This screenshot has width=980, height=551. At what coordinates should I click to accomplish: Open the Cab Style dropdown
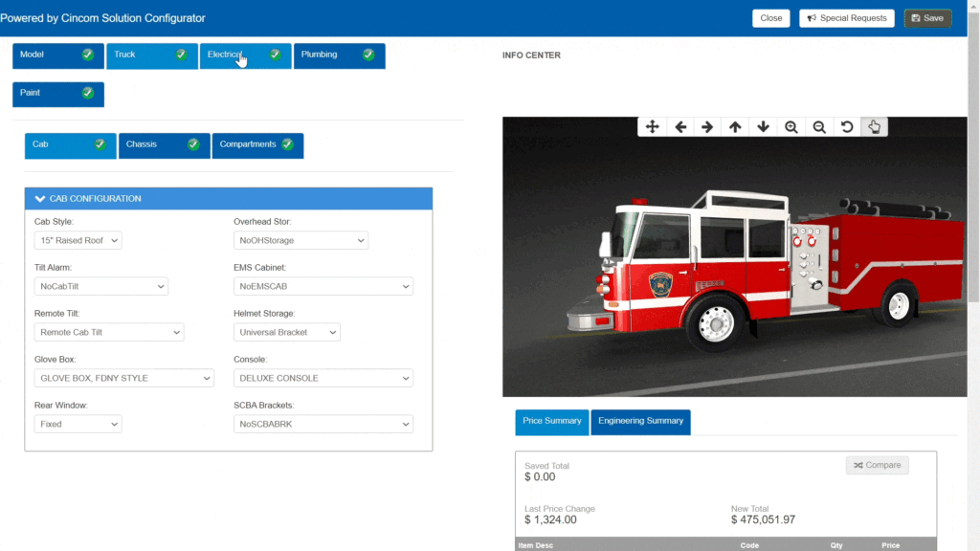[x=78, y=240]
